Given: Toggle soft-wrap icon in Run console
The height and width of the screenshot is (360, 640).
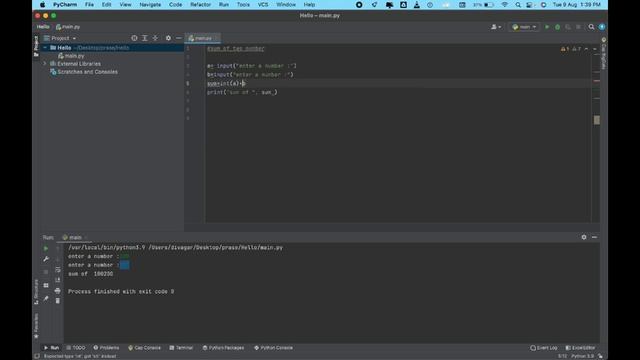Looking at the screenshot, I should click(58, 269).
